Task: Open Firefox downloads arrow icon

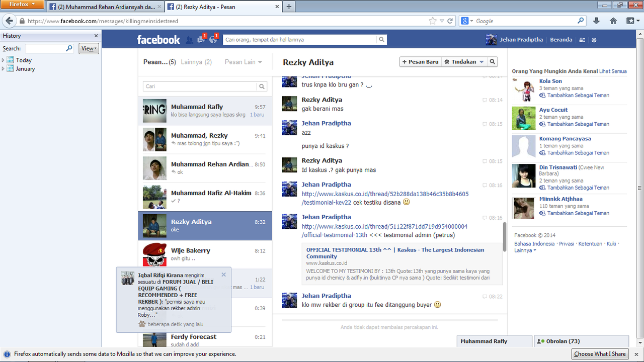Action: tap(597, 21)
